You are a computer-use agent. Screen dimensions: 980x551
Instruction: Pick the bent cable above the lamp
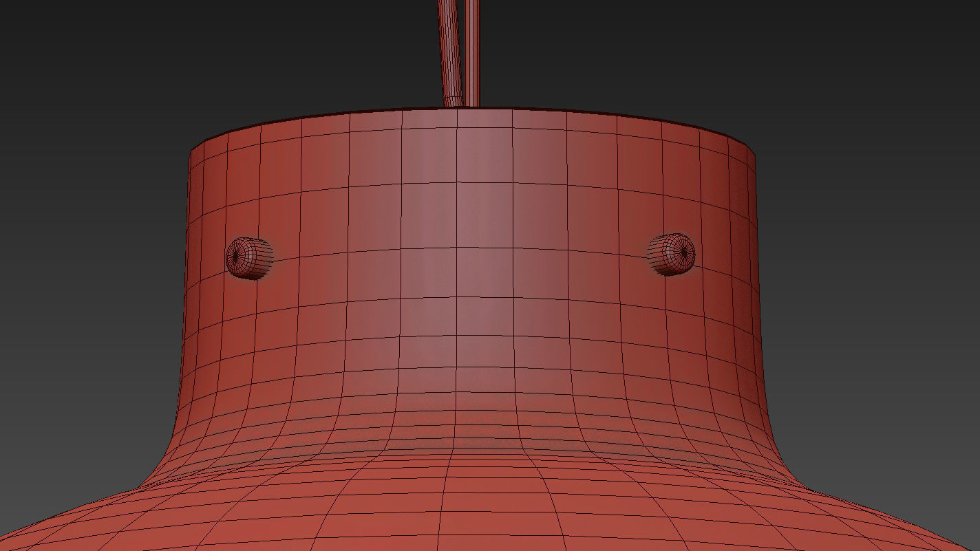tap(450, 53)
